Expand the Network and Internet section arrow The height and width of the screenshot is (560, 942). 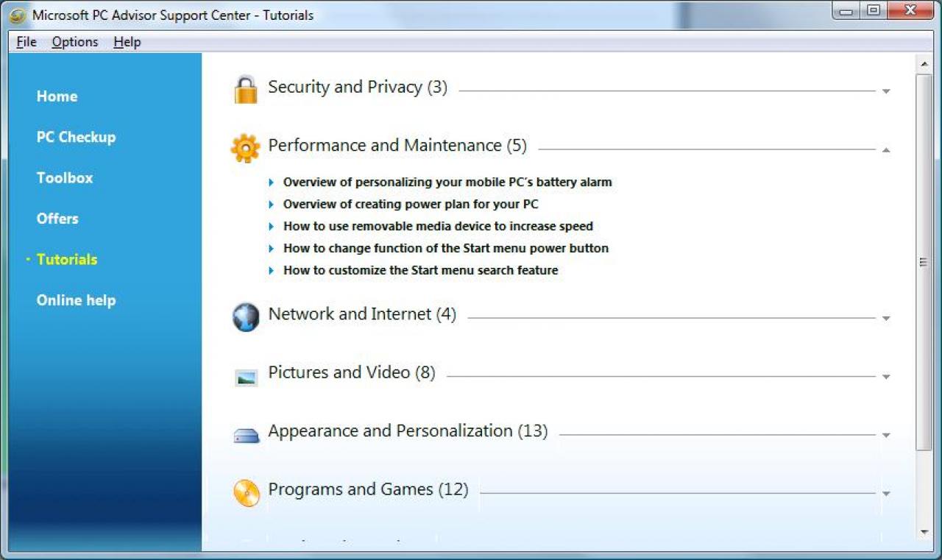[886, 319]
